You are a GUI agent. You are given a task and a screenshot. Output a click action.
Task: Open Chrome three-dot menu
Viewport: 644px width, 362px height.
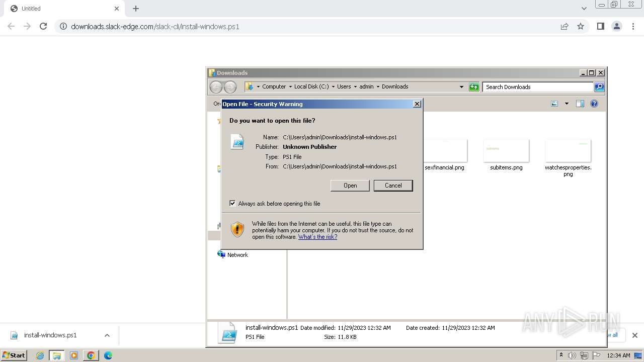pyautogui.click(x=633, y=26)
